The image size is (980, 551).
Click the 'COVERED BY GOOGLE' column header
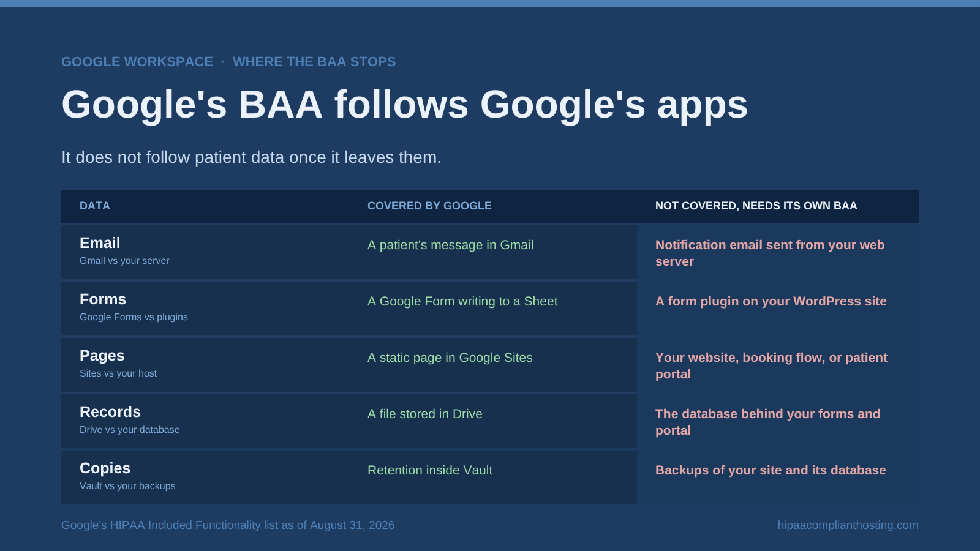(429, 206)
